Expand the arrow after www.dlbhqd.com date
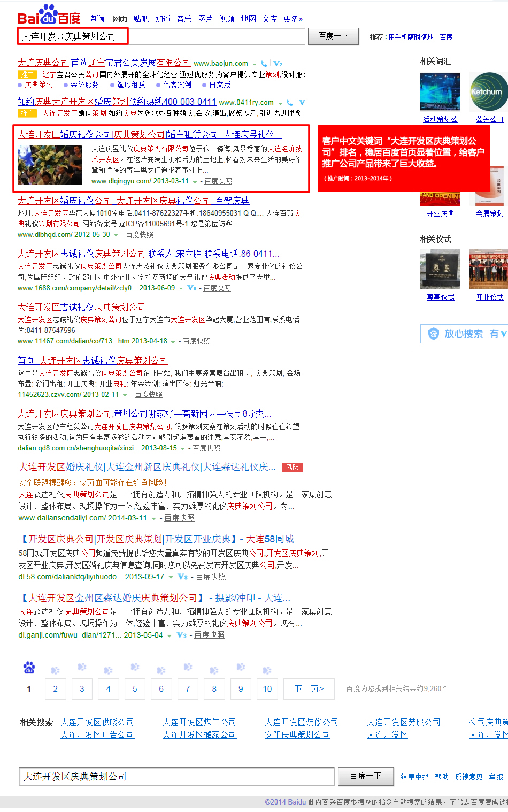The image size is (508, 812). point(116,235)
